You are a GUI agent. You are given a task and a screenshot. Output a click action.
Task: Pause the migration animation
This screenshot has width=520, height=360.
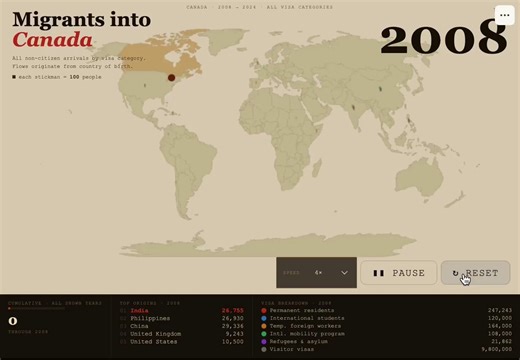click(399, 273)
